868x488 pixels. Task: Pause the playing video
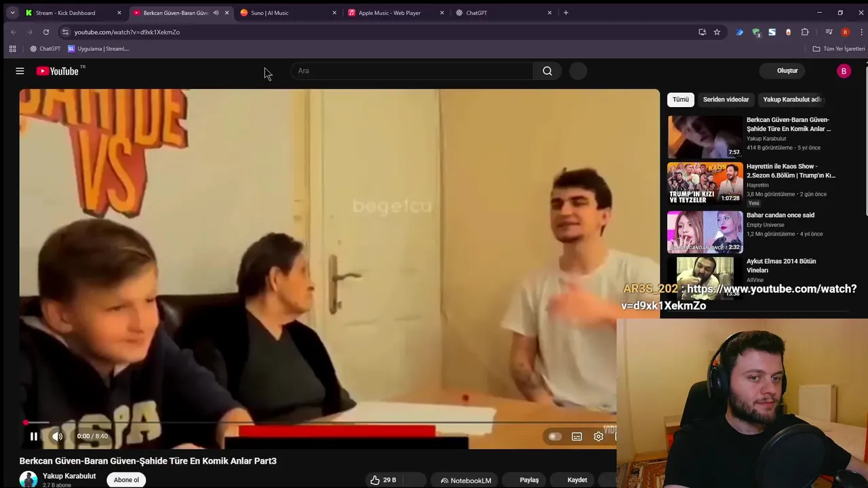33,436
